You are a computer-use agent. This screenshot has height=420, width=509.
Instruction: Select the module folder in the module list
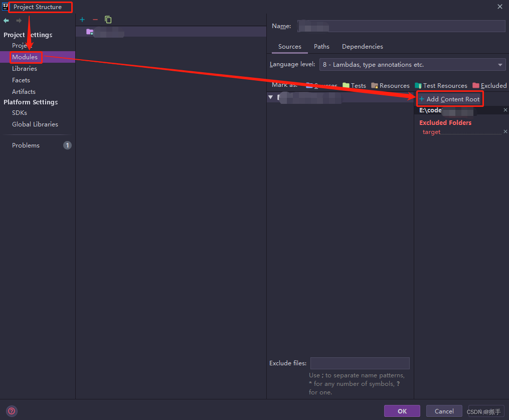tap(171, 32)
